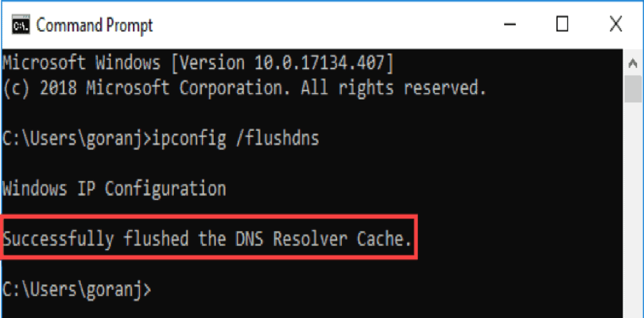
Task: Click the "Windows IP Configuration" output line
Action: (114, 188)
